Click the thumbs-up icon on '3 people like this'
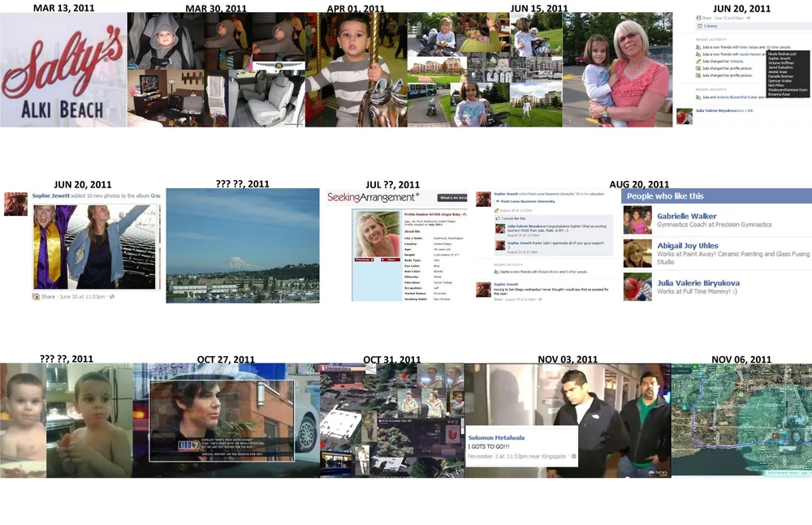Screen dimensions: 812x525 (x=498, y=218)
